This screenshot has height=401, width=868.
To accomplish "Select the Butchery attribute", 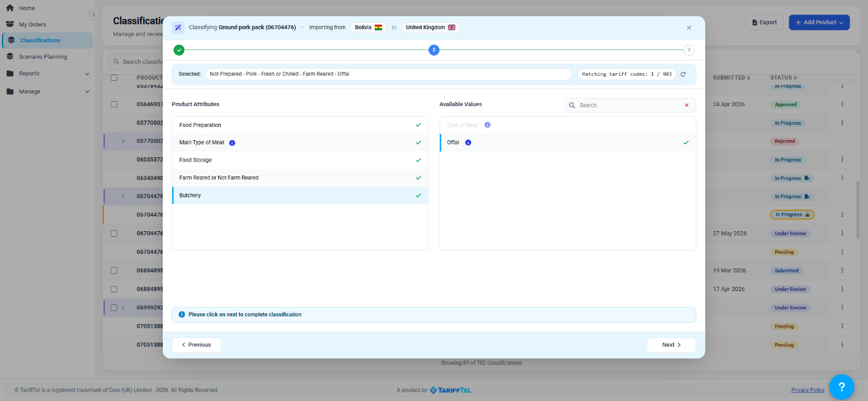I will tap(300, 196).
